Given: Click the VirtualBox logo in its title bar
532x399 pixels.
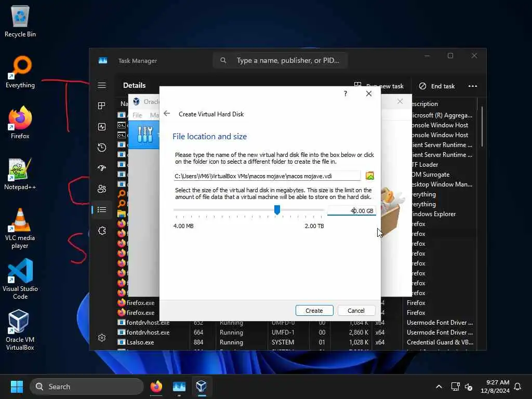Looking at the screenshot, I should tap(137, 101).
